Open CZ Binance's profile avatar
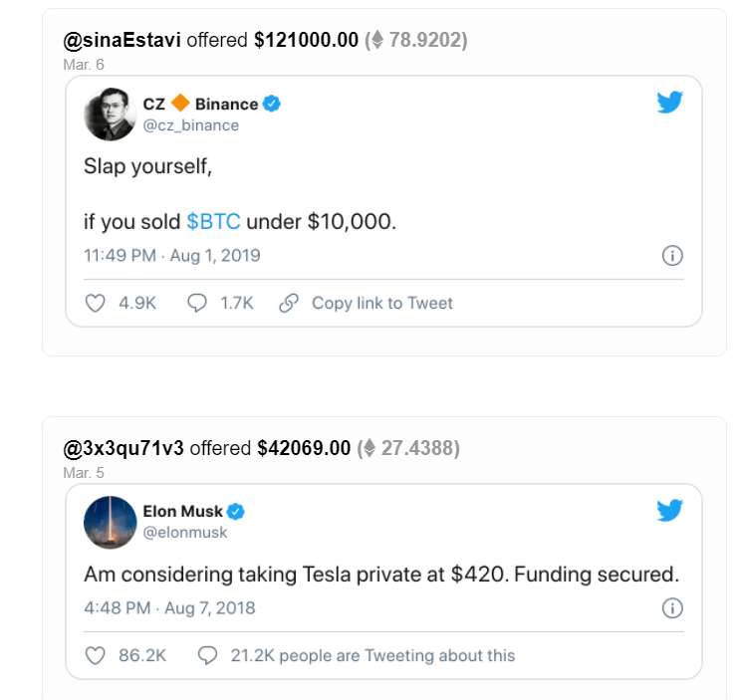 tap(110, 114)
